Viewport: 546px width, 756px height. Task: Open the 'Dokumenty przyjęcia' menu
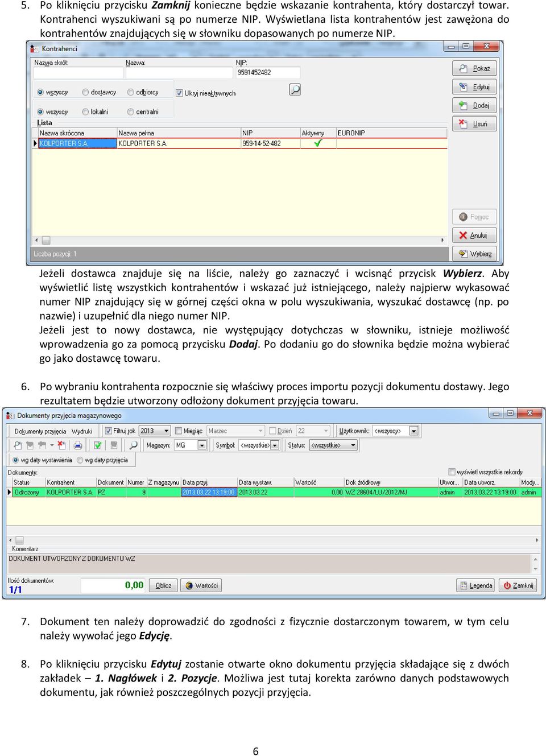point(40,431)
